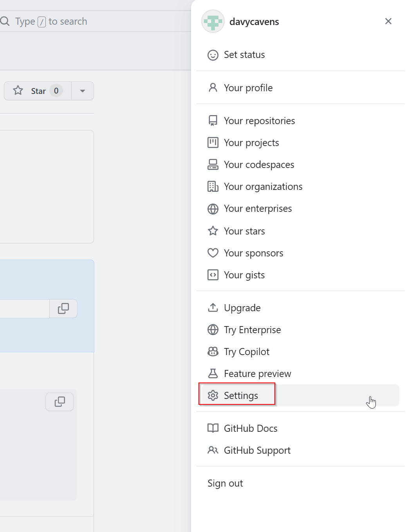The image size is (406, 532).
Task: Click the Copilot icon
Action: point(213,352)
